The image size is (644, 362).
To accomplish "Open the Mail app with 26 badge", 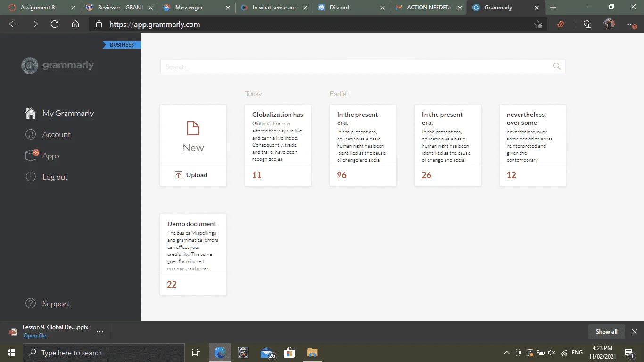I will tap(267, 353).
